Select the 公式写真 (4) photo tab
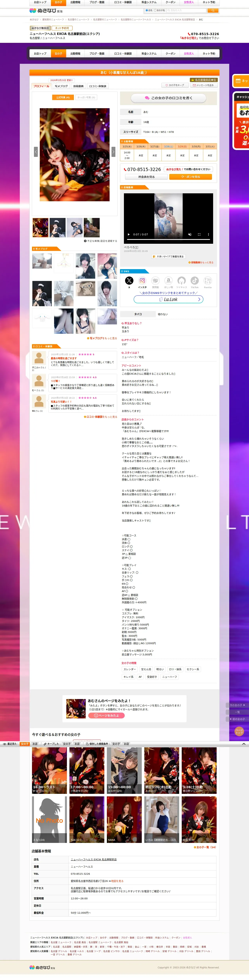Screen dimensions: 249x980 63,97
